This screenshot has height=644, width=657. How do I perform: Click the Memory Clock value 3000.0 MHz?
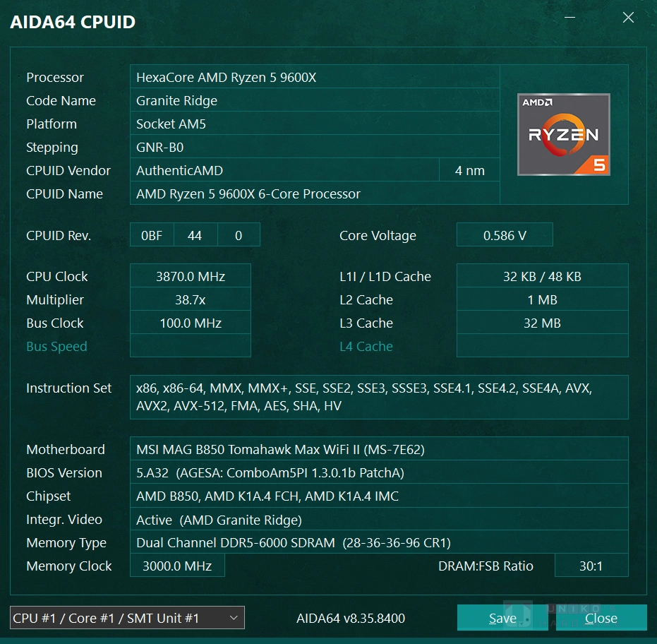click(x=177, y=566)
